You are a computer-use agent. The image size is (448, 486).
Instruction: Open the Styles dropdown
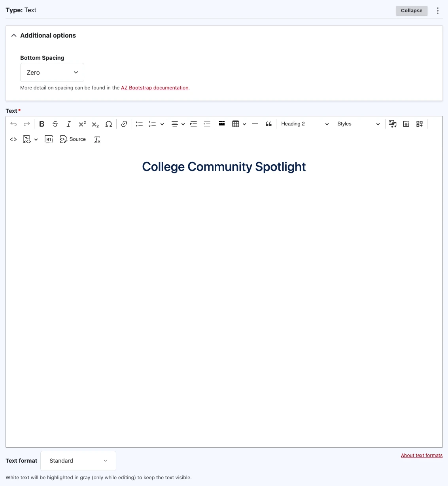click(x=358, y=124)
